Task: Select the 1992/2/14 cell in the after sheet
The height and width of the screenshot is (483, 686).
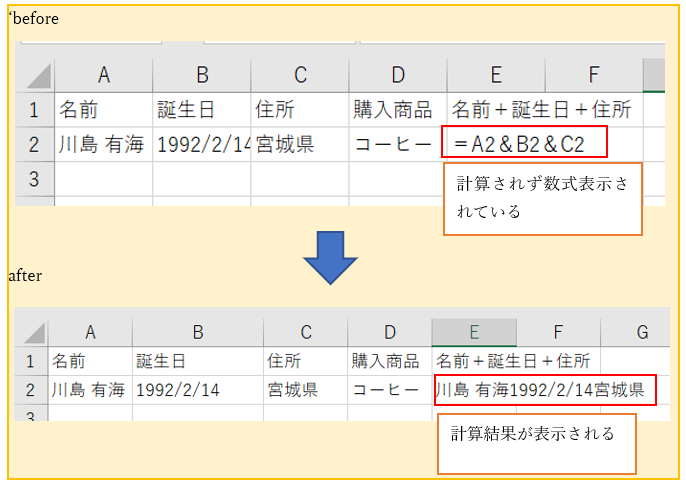Action: pyautogui.click(x=196, y=390)
